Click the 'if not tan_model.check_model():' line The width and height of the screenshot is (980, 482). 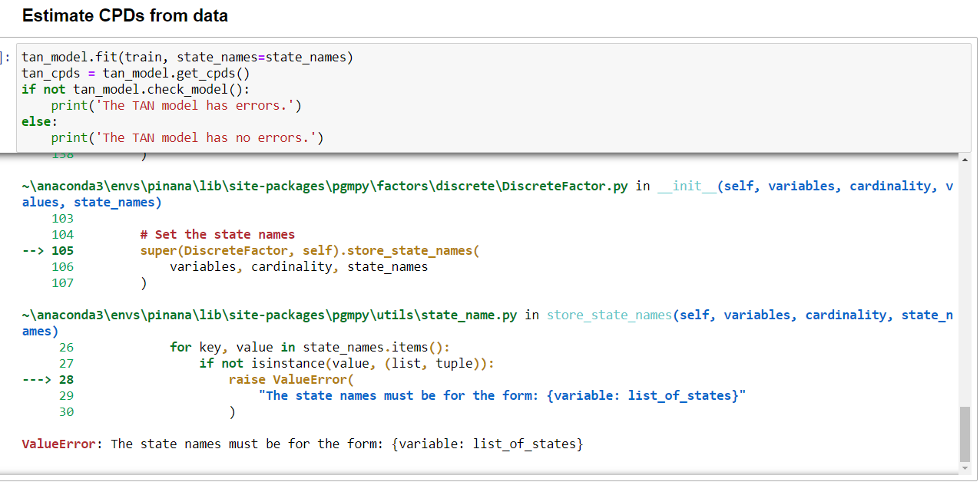(136, 90)
